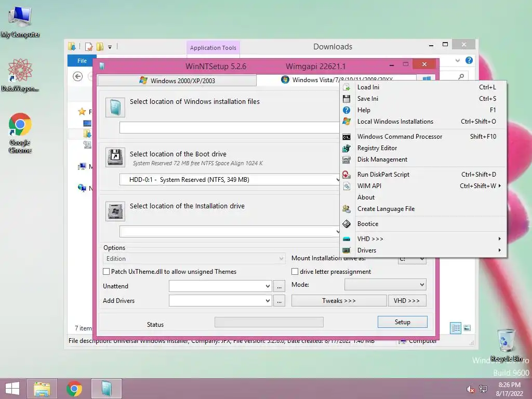Click the Boot drive floppy icon
532x399 pixels.
115,157
